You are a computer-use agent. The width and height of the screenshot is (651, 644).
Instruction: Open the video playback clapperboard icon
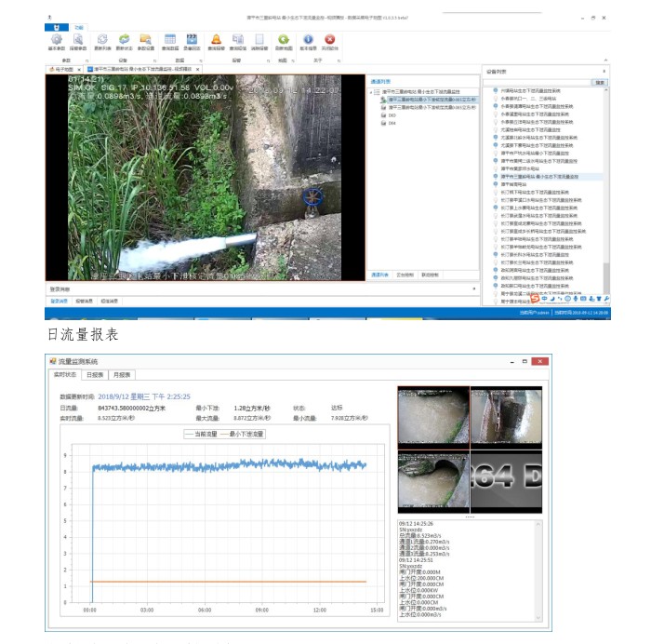pyautogui.click(x=192, y=39)
